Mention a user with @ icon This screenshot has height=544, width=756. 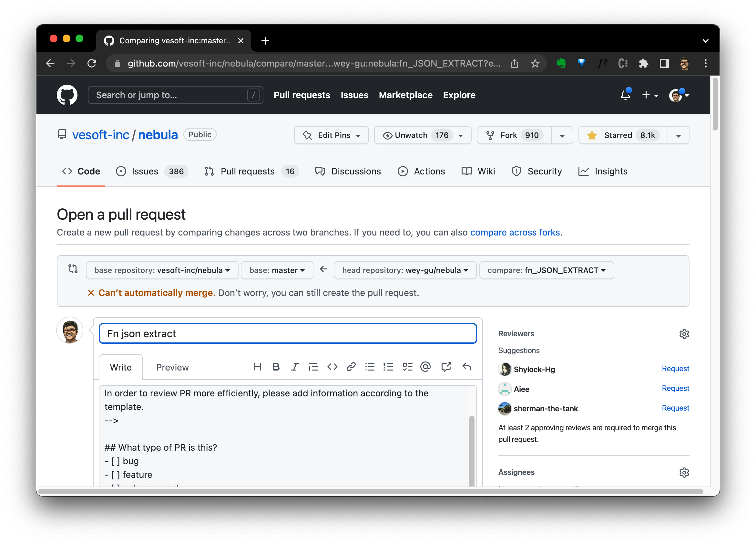[x=426, y=367]
